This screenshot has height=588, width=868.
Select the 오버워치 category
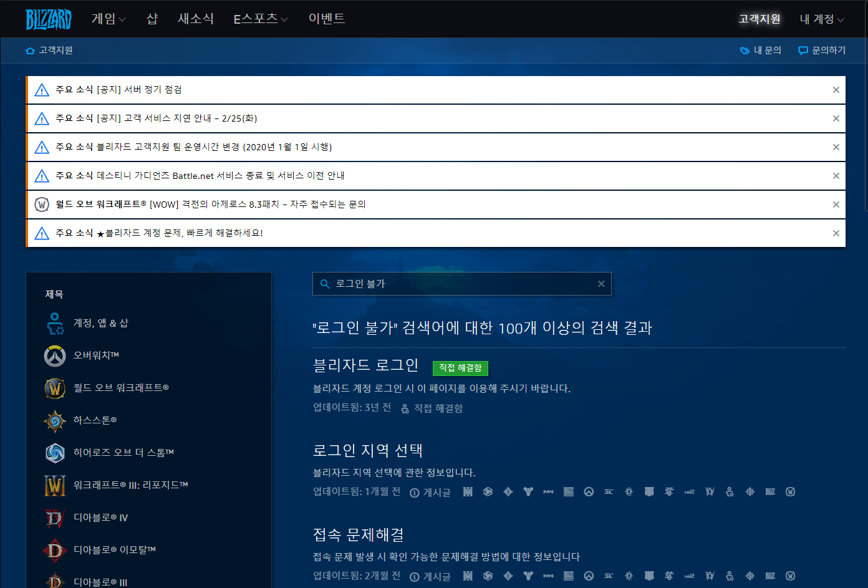click(x=82, y=355)
